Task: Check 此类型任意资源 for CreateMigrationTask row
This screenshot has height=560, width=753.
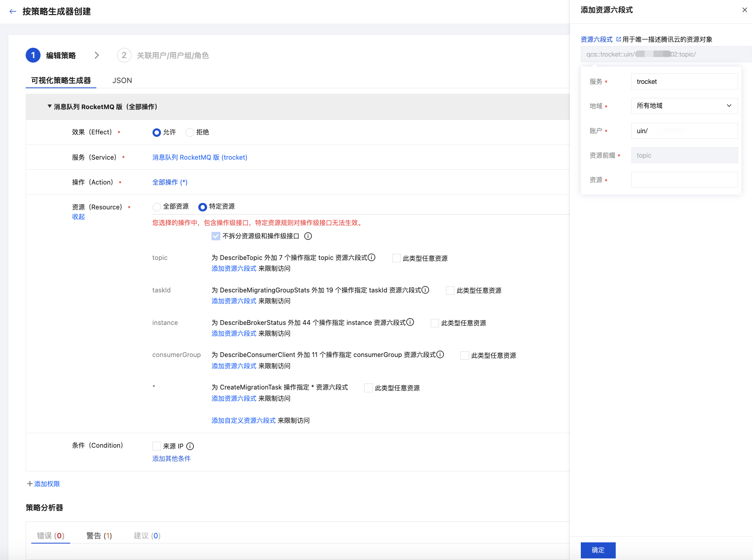Action: (x=368, y=388)
